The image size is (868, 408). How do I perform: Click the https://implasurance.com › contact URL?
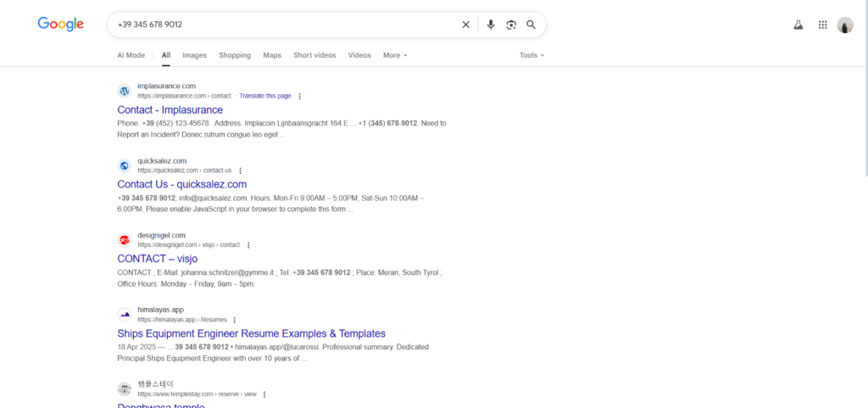(x=184, y=97)
